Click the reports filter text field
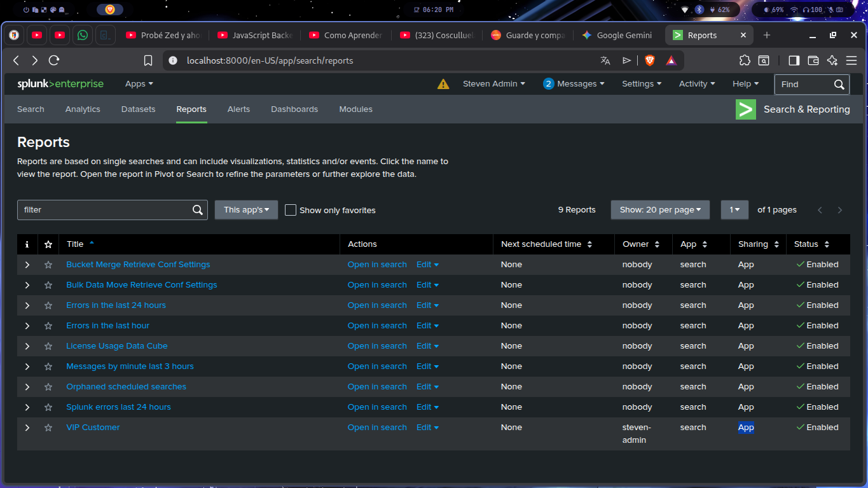The image size is (868, 488). pyautogui.click(x=105, y=210)
